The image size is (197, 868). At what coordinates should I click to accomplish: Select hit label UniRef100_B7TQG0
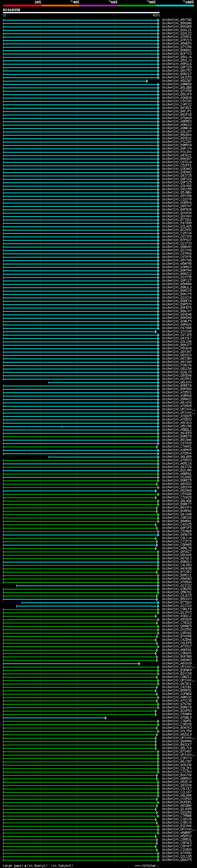tap(177, 603)
